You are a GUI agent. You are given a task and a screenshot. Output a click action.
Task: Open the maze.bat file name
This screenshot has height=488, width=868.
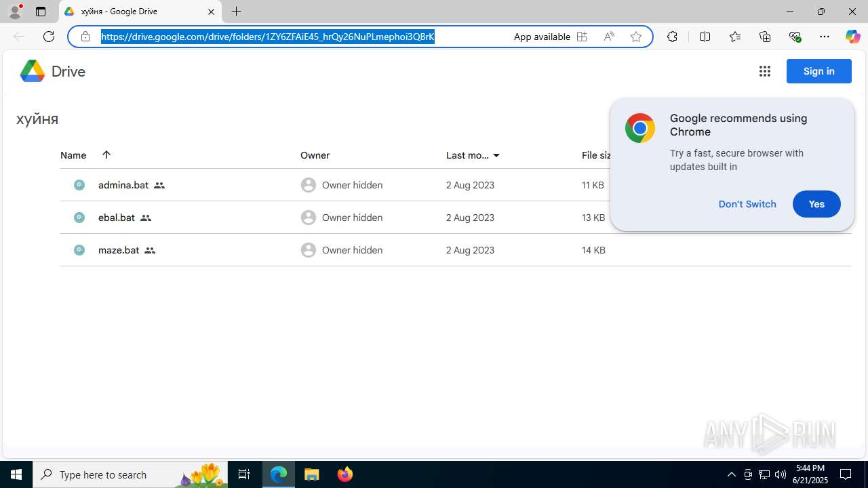[119, 250]
